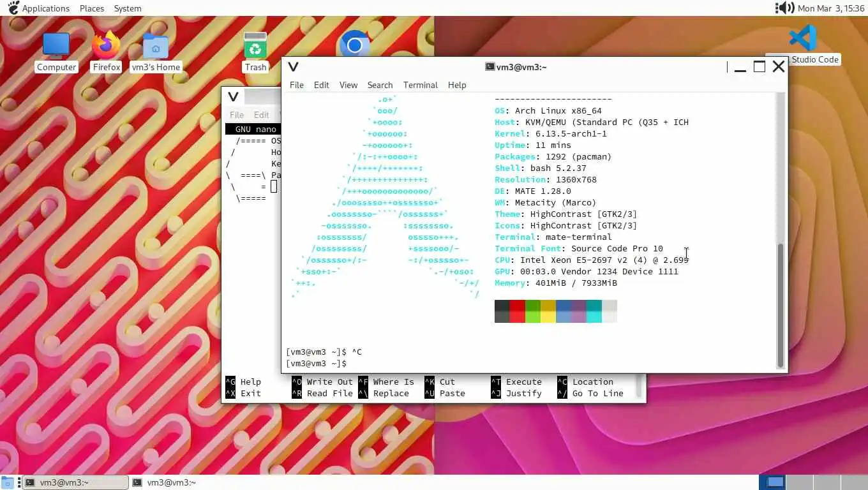868x490 pixels.
Task: Click the nano cursor box in background window
Action: pos(274,186)
